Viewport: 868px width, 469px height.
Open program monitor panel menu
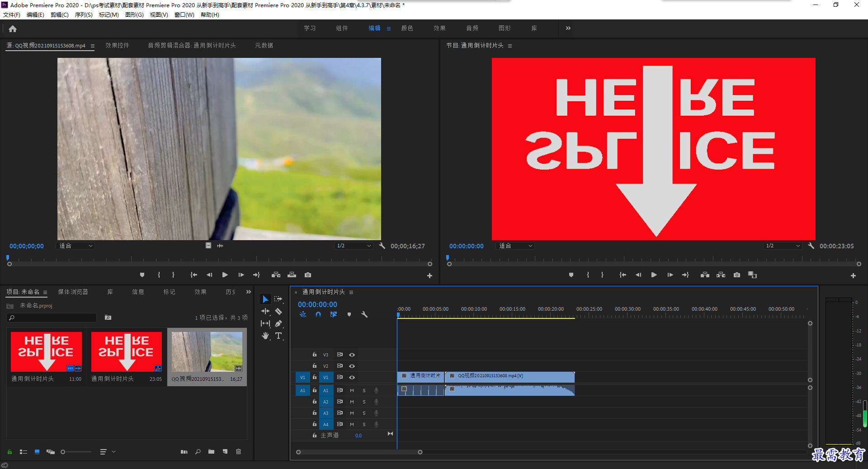click(x=510, y=46)
